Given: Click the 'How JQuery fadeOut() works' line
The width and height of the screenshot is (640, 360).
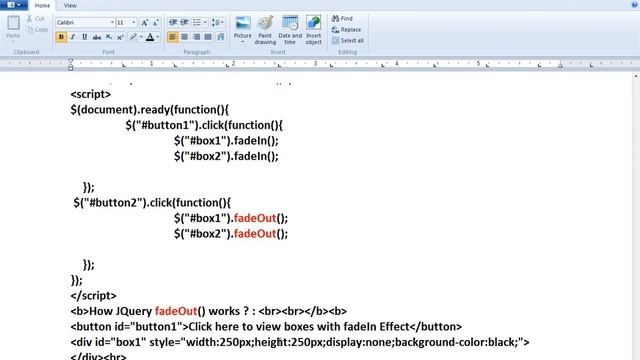Looking at the screenshot, I should 209,311.
